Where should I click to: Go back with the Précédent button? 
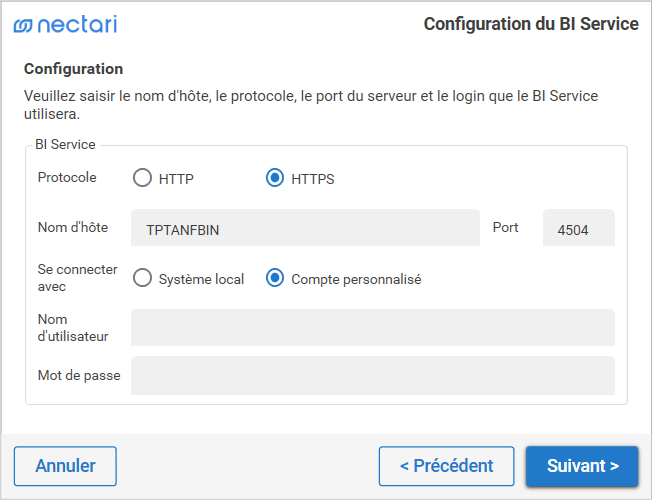(x=446, y=466)
